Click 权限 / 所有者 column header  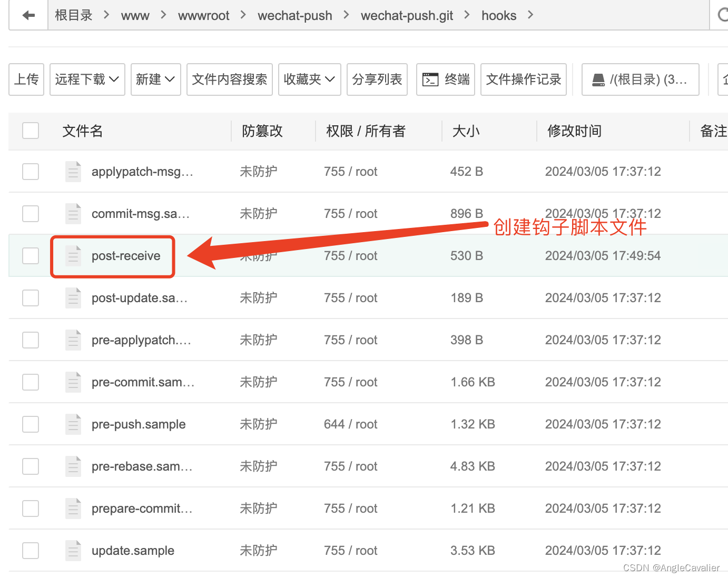(366, 131)
